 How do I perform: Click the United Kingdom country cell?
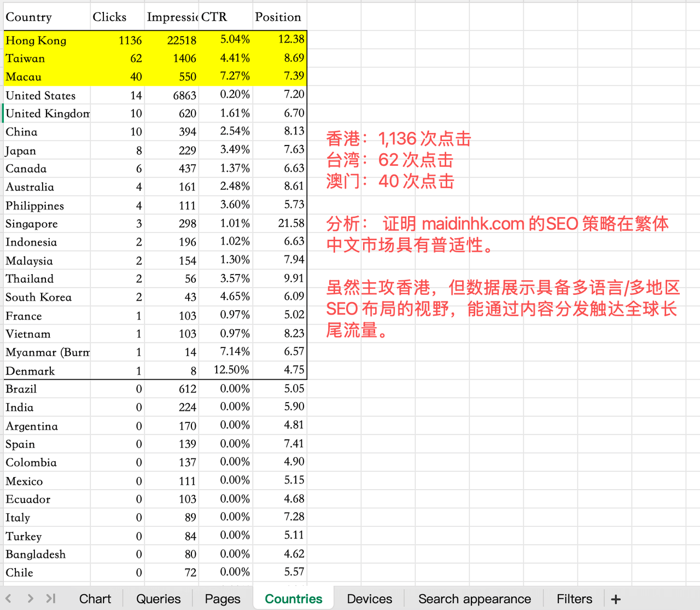click(48, 114)
